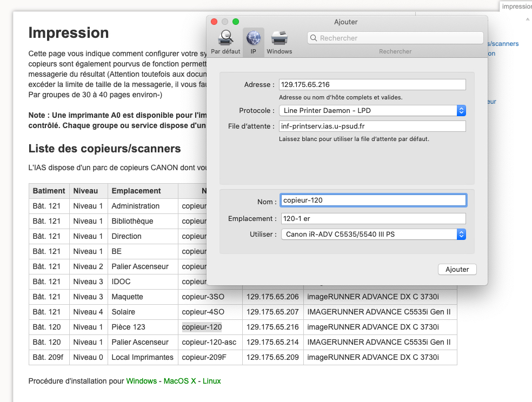Select the Par défaut printer icon

point(225,42)
